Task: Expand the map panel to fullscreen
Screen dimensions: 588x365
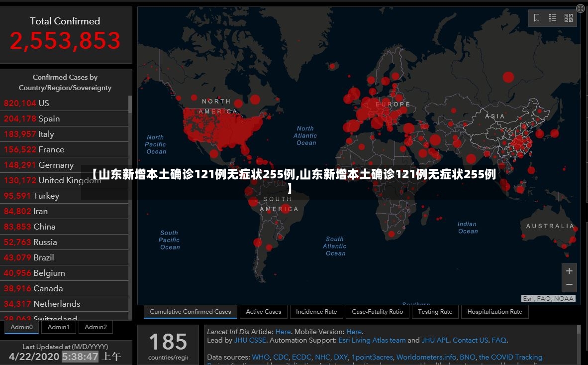Action: point(580,8)
